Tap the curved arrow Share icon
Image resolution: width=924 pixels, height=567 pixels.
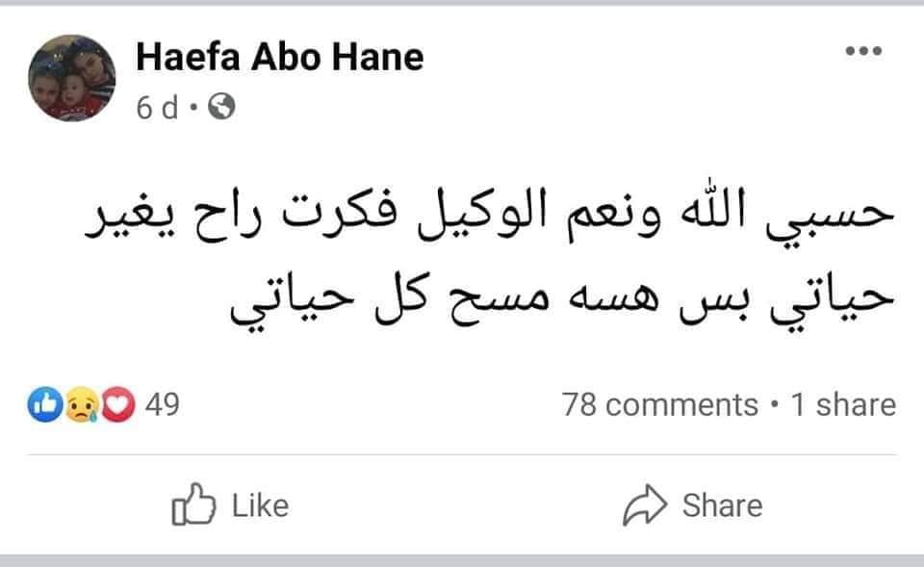(x=644, y=505)
